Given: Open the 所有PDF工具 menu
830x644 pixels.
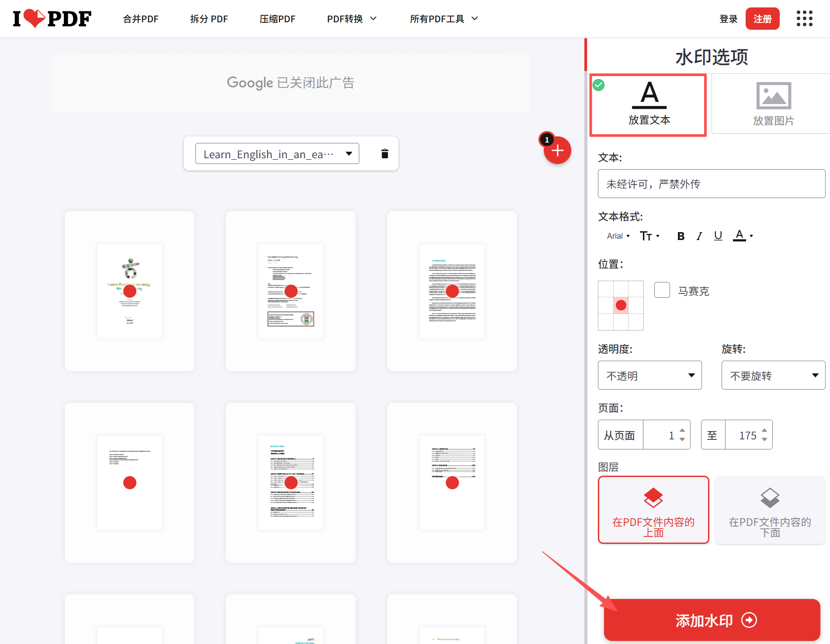Looking at the screenshot, I should (443, 18).
